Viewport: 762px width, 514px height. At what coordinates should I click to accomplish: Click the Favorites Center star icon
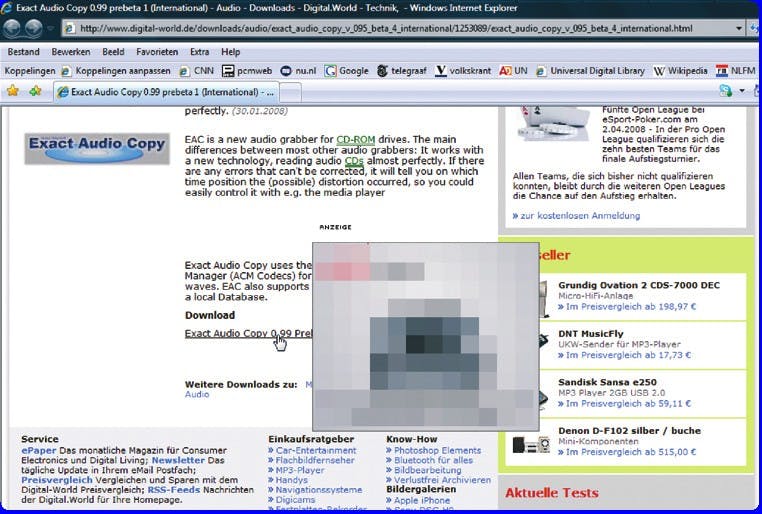click(x=13, y=91)
